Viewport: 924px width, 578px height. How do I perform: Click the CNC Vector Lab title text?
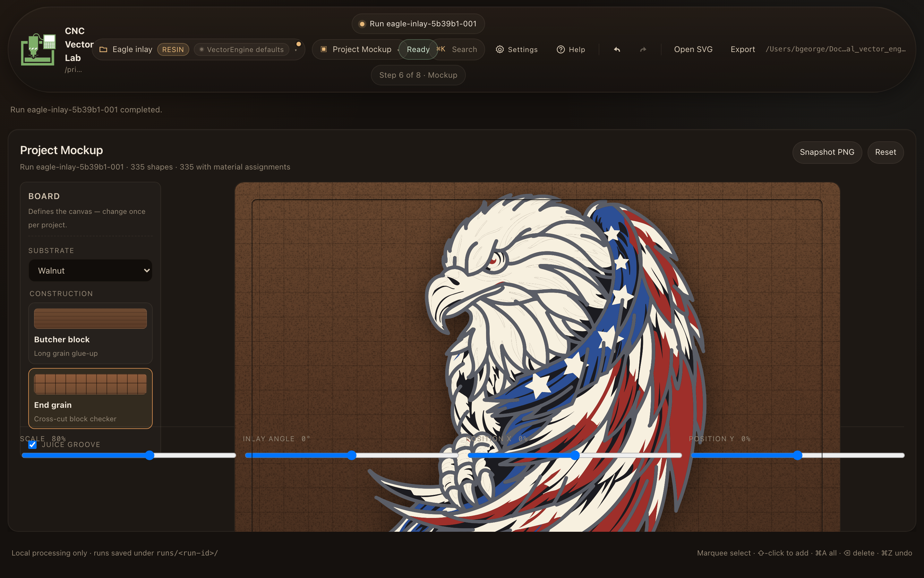[79, 44]
